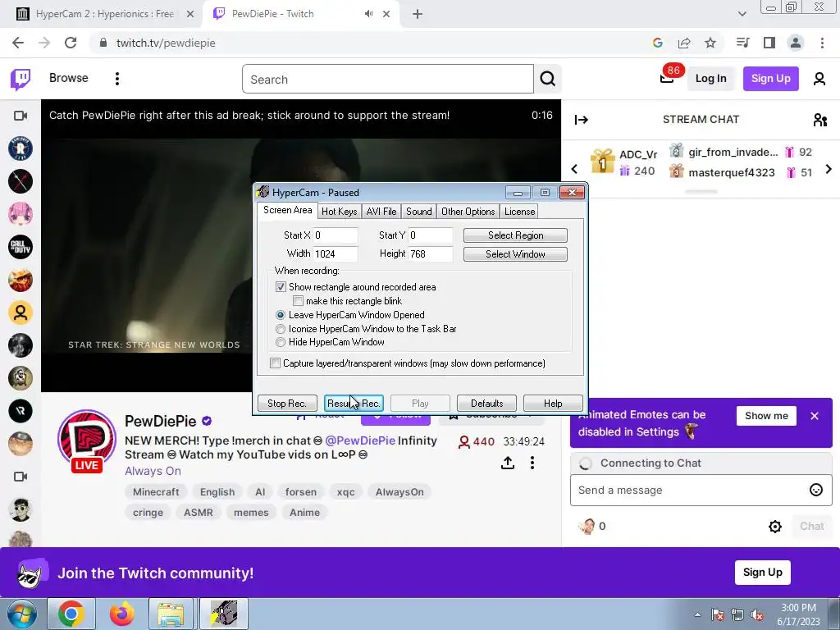Toggle Show rectangle around recorded area
The width and height of the screenshot is (840, 630).
pos(281,287)
